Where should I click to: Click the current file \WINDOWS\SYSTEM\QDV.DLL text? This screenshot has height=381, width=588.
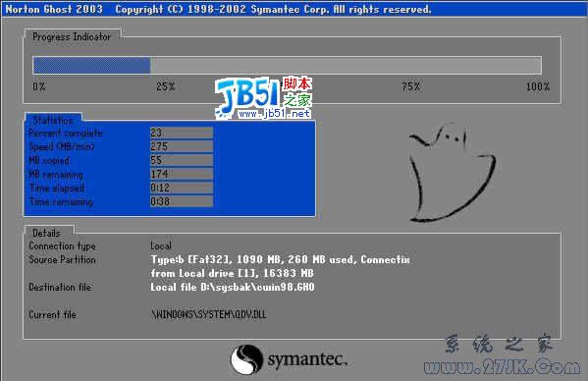[208, 314]
